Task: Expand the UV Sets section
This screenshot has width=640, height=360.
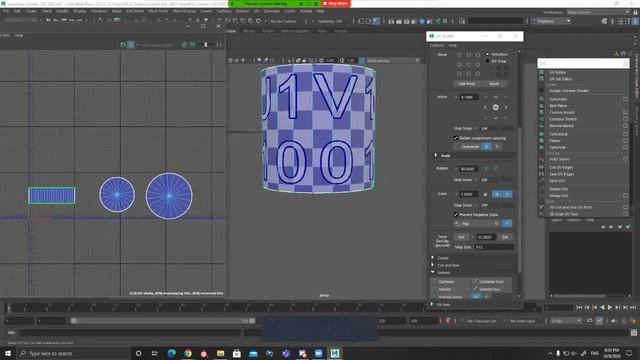Action: click(433, 304)
